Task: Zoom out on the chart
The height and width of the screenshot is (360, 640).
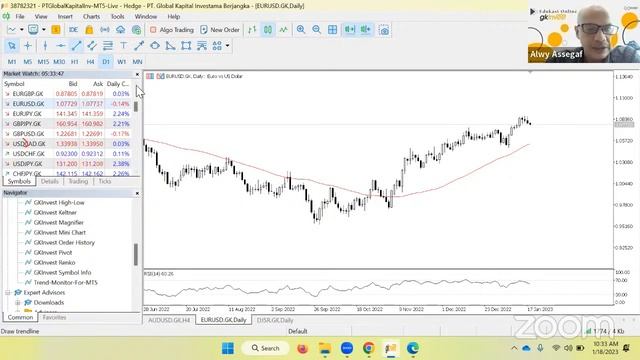Action: (316, 29)
